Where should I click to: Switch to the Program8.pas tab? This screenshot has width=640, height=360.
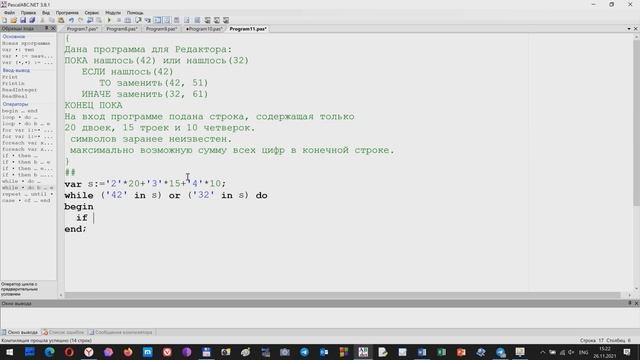tap(122, 29)
